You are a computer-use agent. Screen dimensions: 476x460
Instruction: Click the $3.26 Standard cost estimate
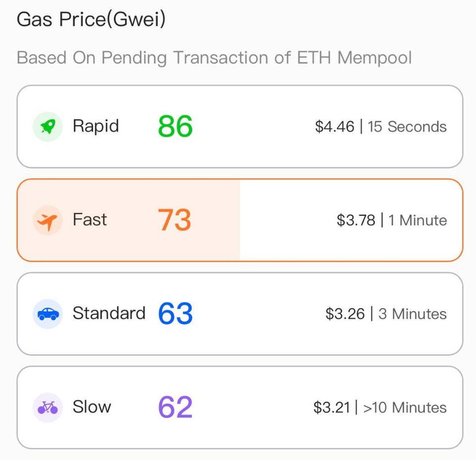[x=345, y=314]
